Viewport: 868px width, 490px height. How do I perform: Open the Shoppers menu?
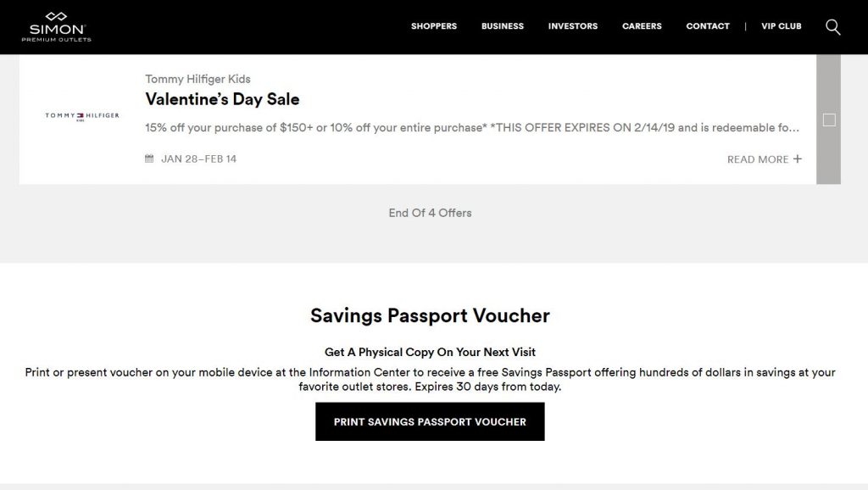pyautogui.click(x=434, y=26)
